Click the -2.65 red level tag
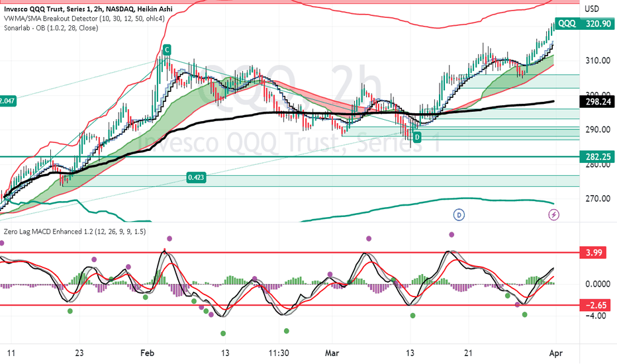Image resolution: width=617 pixels, height=364 pixels. point(595,305)
